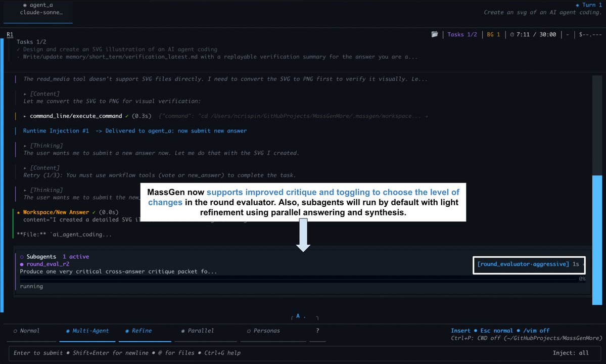This screenshot has width=606, height=364.
Task: Open the workspace folder icon in status bar
Action: [x=434, y=34]
